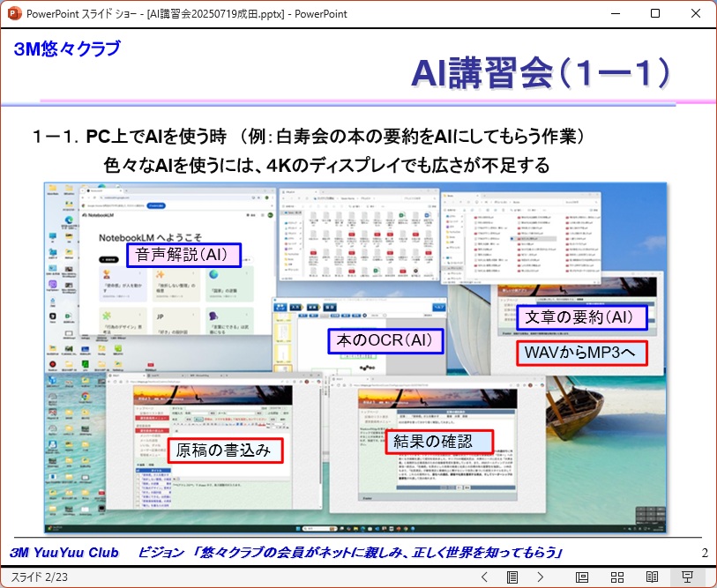
Task: Close the PowerPoint slide show window
Action: [695, 14]
